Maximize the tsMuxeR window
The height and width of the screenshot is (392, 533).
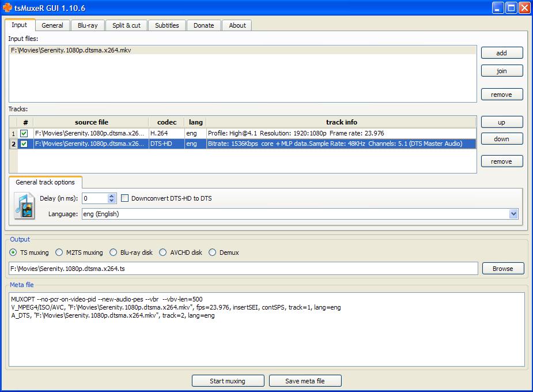[511, 8]
